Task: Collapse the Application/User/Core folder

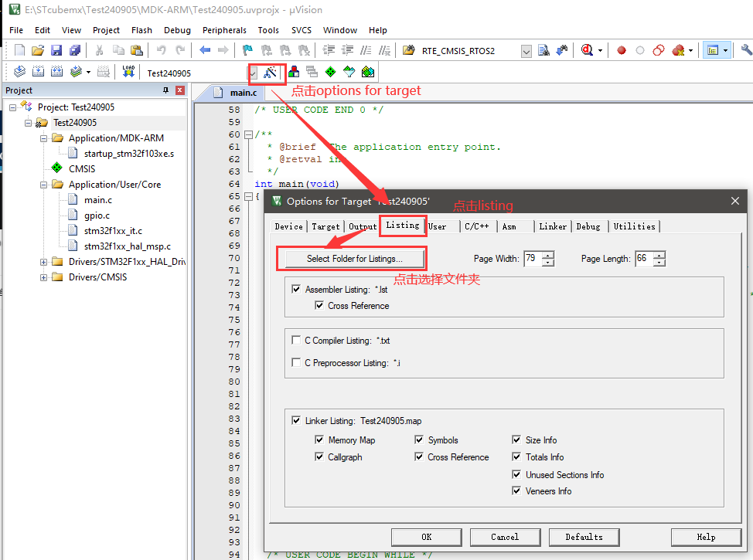Action: (43, 185)
